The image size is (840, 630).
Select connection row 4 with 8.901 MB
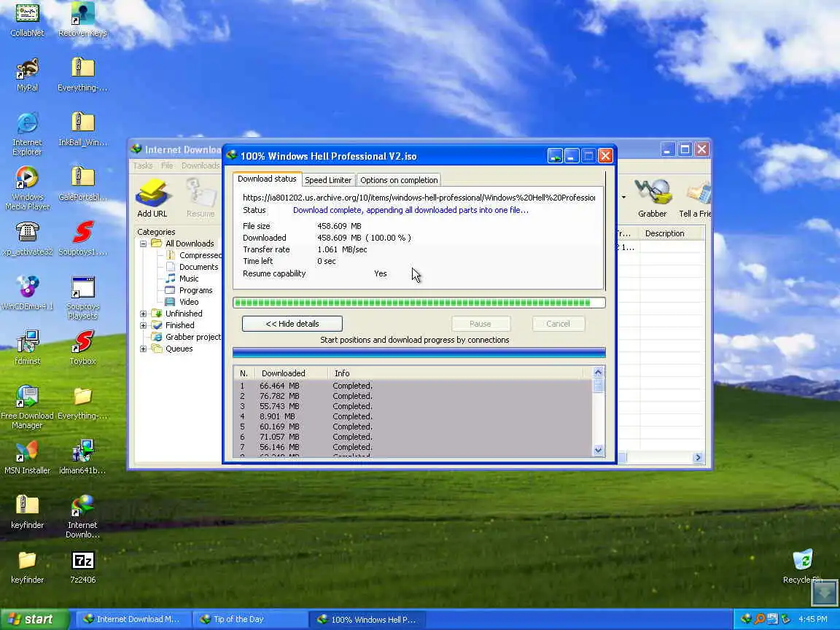coord(413,416)
